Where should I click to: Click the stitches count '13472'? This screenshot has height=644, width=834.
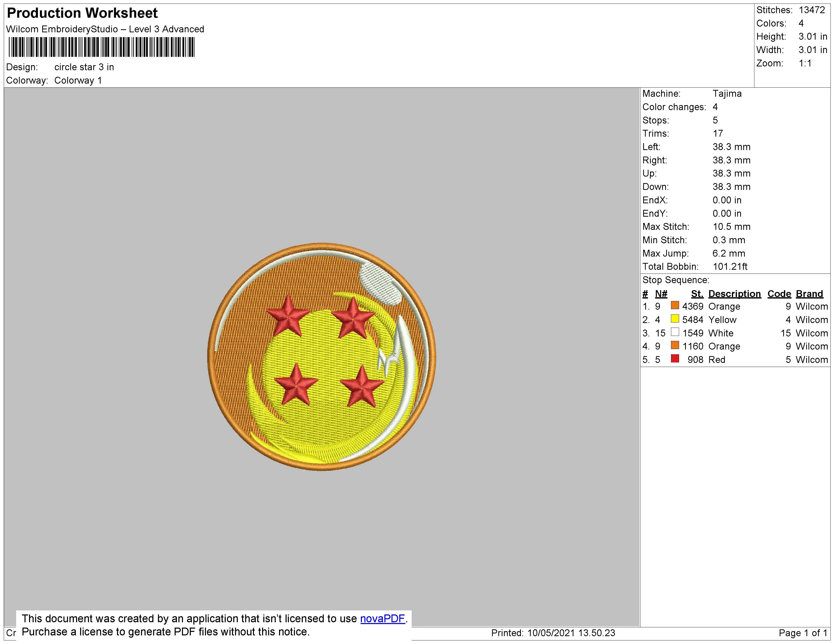812,10
